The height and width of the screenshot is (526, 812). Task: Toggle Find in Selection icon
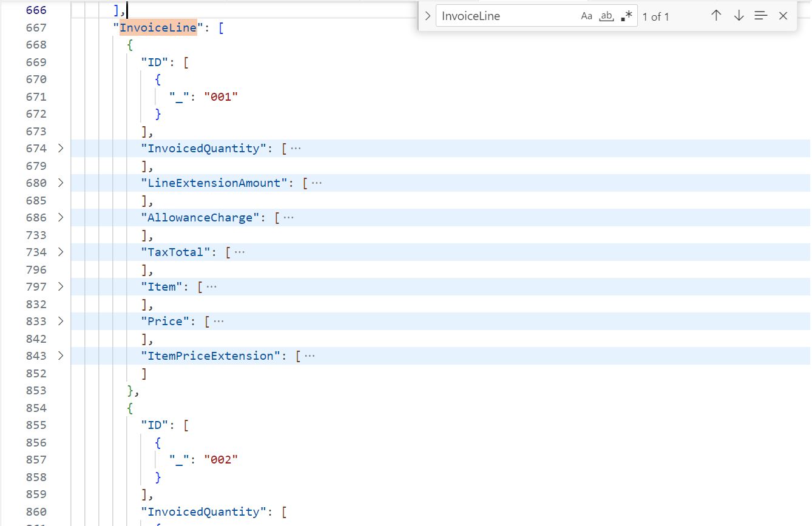pos(761,16)
